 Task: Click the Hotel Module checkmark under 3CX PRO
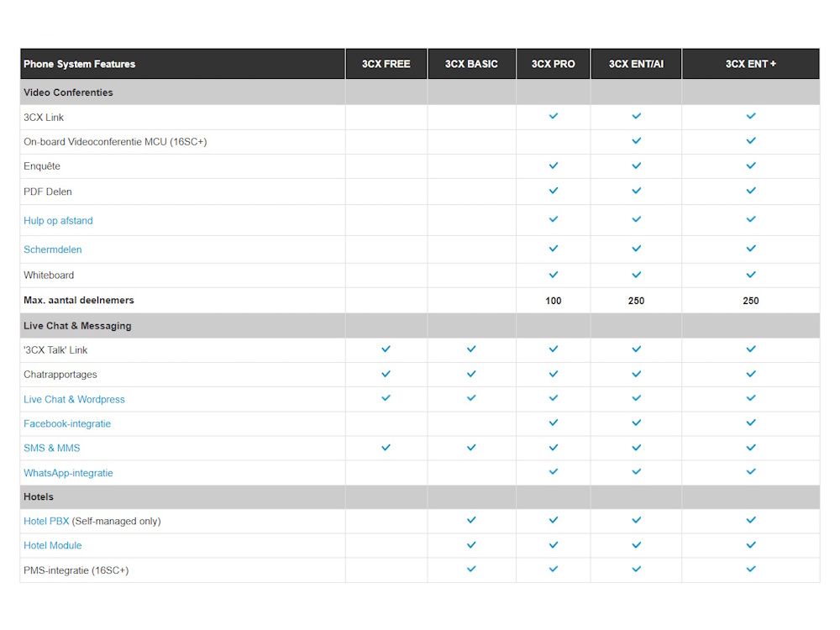click(x=554, y=545)
